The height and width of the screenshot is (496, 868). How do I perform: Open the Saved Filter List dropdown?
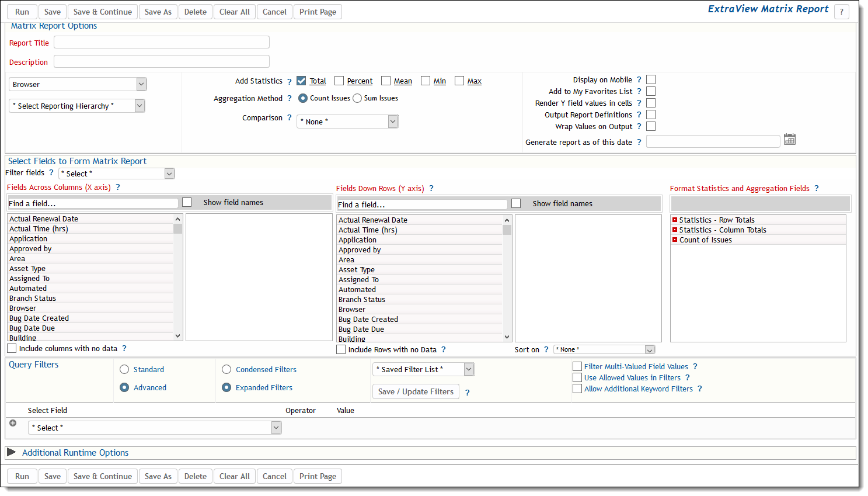pyautogui.click(x=423, y=369)
